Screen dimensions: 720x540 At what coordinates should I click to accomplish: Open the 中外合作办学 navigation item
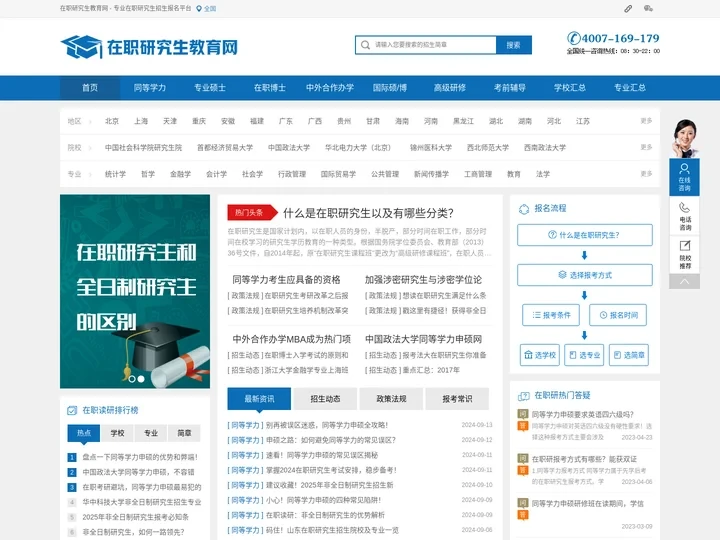[330, 88]
